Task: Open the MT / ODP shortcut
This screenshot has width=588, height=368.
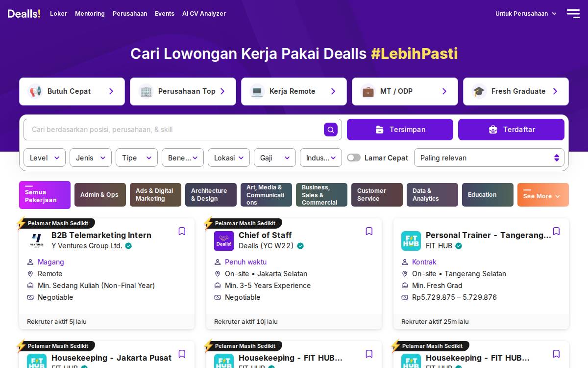Action: (405, 91)
